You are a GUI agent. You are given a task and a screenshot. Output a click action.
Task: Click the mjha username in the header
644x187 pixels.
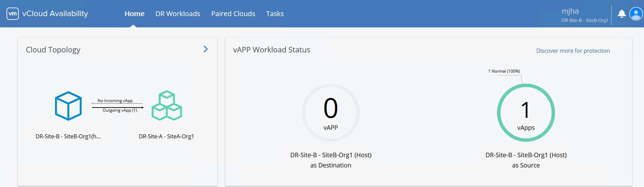click(570, 11)
